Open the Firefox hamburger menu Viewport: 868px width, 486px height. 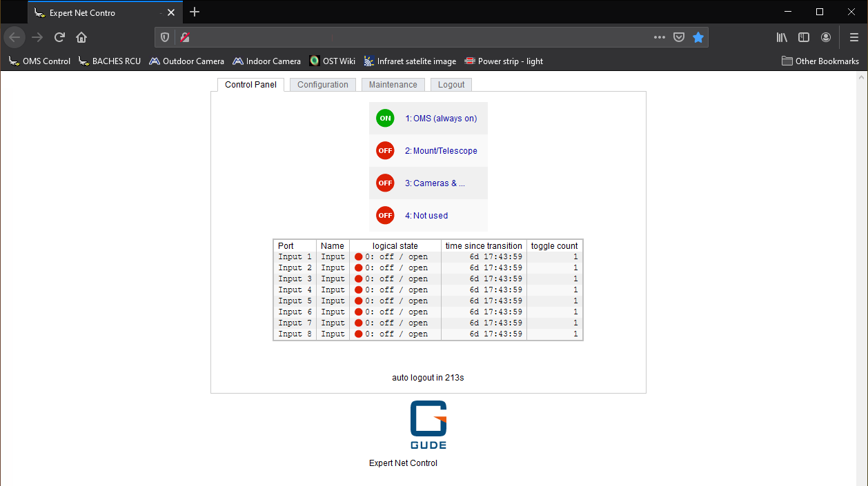point(854,37)
